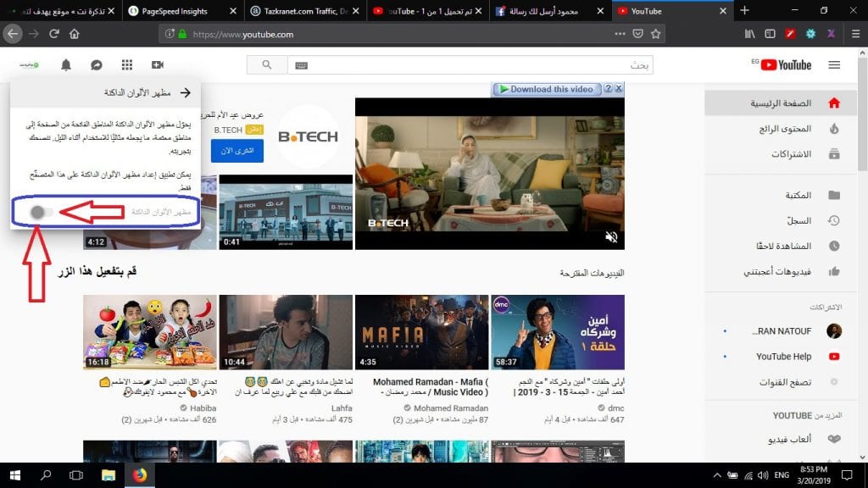Go back from dark theme panel
Viewport: 868px width, 488px height.
coord(186,92)
